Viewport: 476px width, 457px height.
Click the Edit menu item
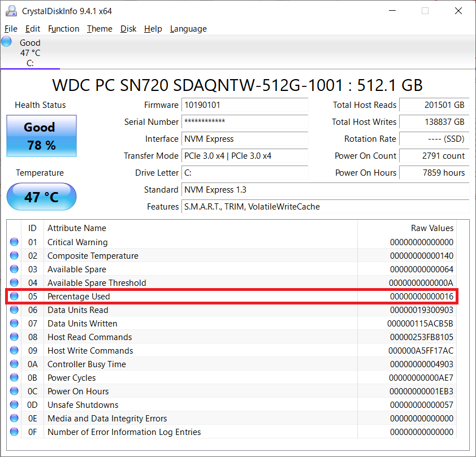coord(32,29)
